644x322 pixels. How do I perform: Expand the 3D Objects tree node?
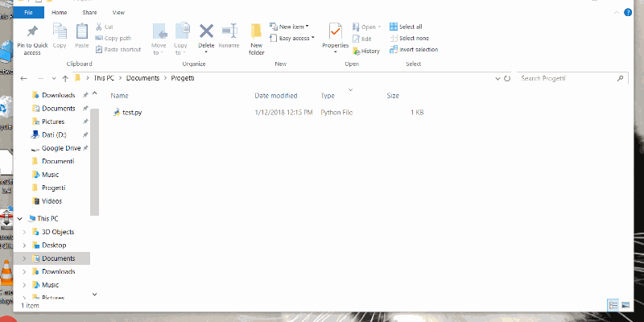pos(25,232)
